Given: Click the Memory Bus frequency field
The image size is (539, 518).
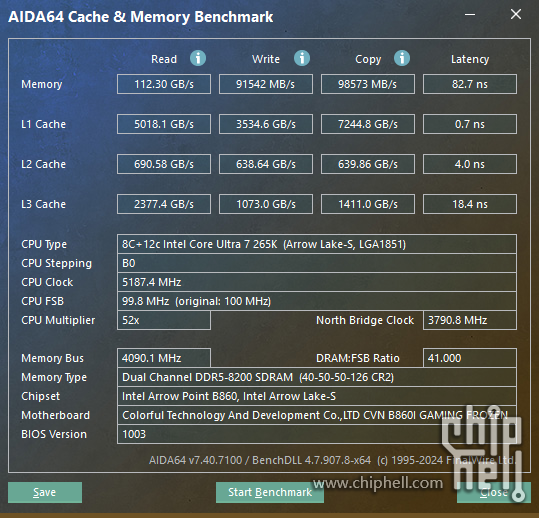Looking at the screenshot, I should pyautogui.click(x=164, y=358).
